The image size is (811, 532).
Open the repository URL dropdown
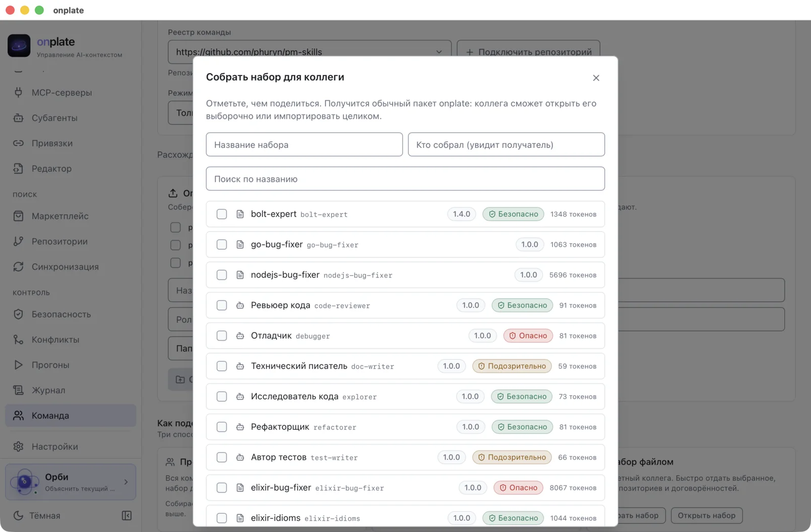[310, 52]
